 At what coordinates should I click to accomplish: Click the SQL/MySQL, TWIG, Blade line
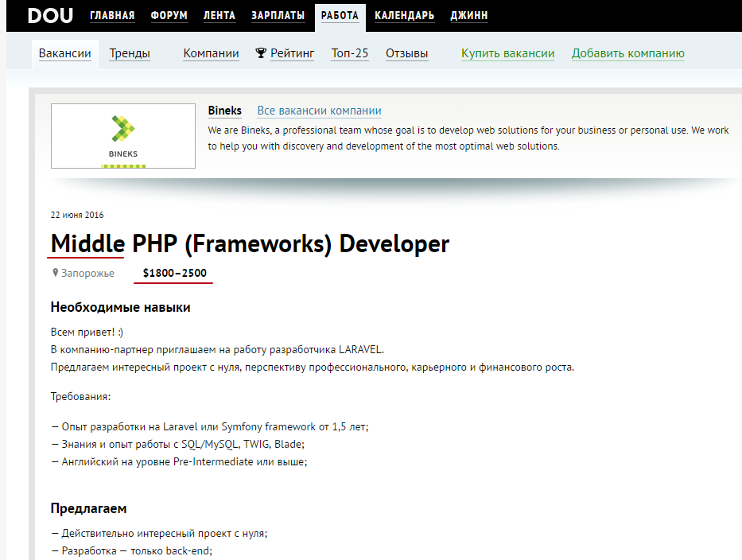pos(177,445)
